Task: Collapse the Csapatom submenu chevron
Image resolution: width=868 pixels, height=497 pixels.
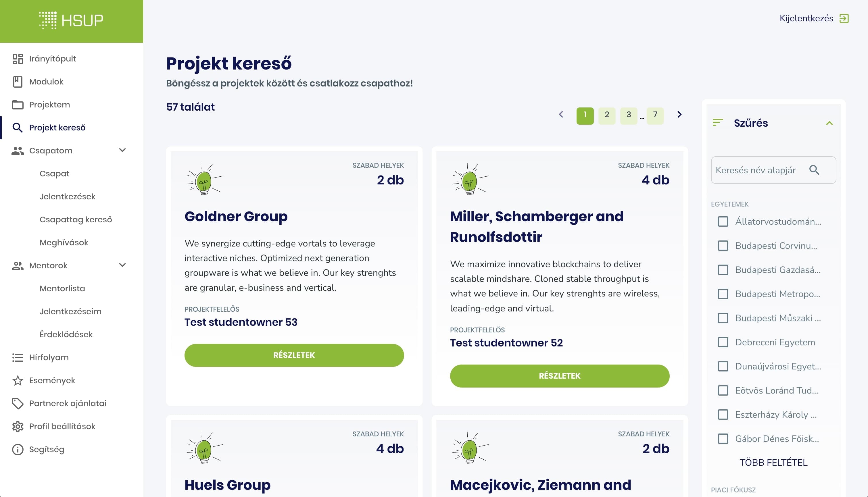Action: click(122, 150)
